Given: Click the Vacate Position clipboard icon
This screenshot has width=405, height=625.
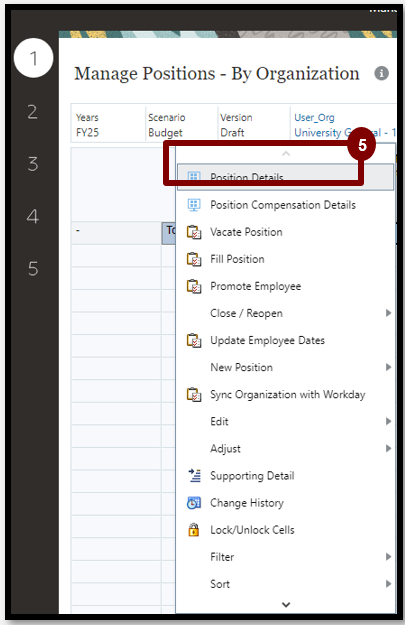Looking at the screenshot, I should [194, 232].
